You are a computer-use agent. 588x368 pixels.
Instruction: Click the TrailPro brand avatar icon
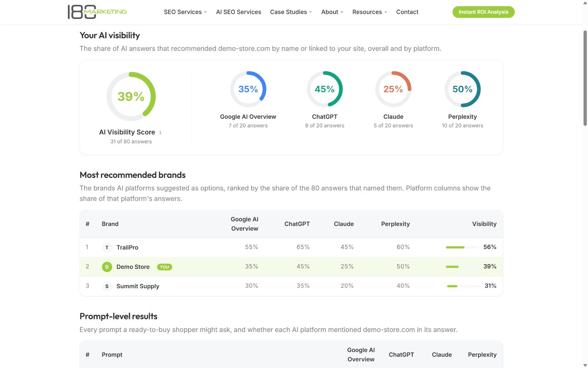click(x=107, y=247)
